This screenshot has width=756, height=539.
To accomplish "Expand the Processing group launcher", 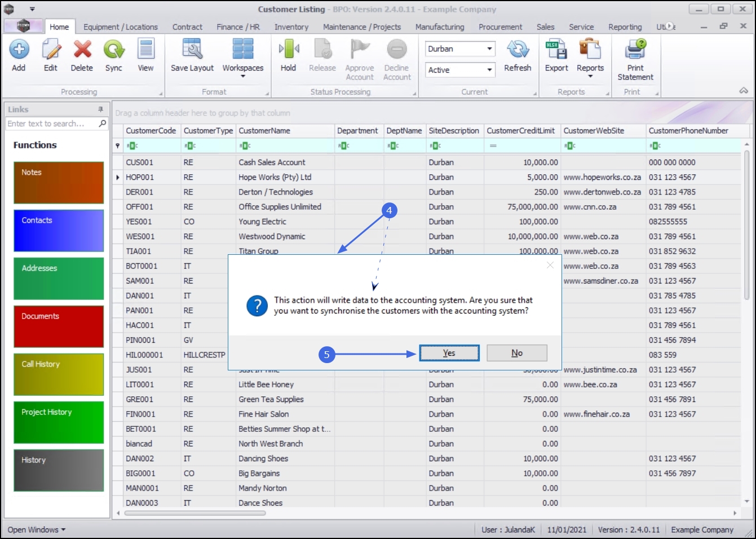I will click(x=161, y=94).
